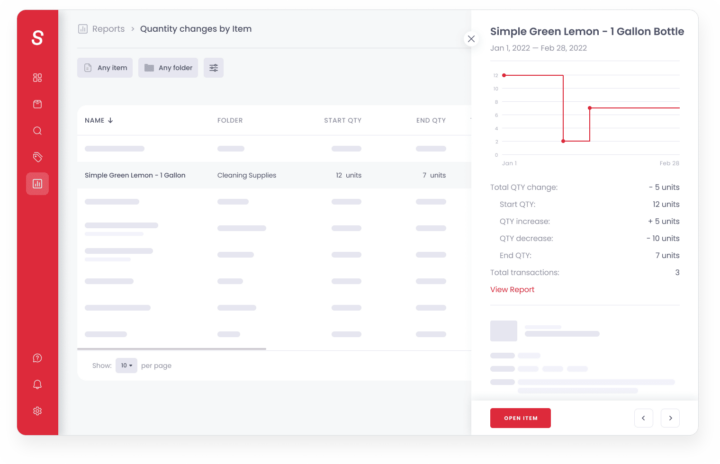Go to the next item with the right arrow
This screenshot has width=720, height=464.
670,418
